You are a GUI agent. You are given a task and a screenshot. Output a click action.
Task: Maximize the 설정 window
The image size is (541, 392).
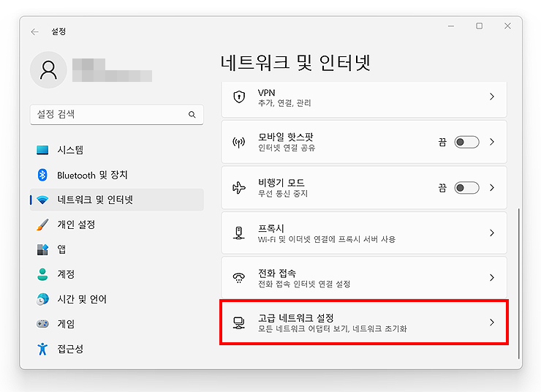coord(480,26)
